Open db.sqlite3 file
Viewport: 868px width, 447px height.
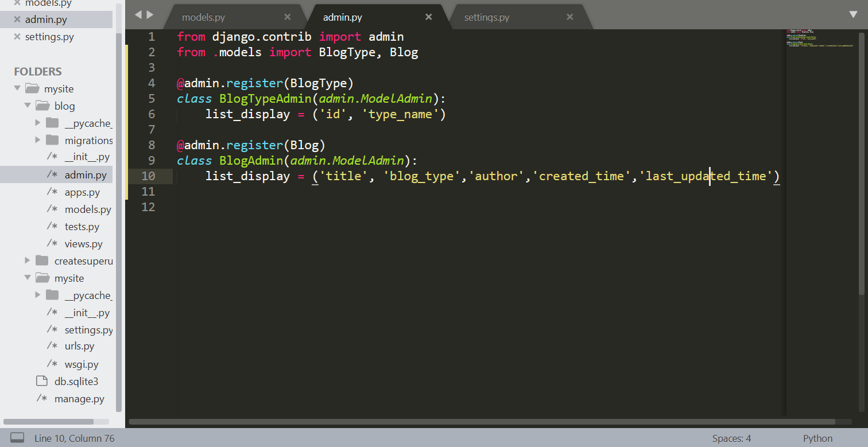click(x=76, y=382)
